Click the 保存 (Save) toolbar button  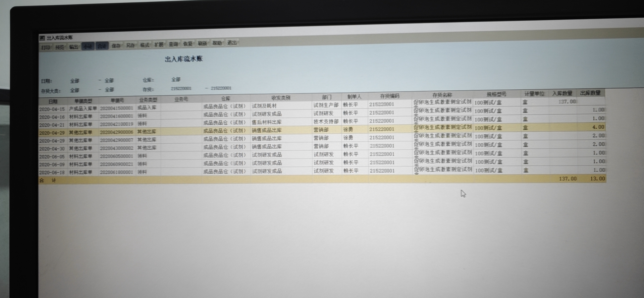(116, 46)
